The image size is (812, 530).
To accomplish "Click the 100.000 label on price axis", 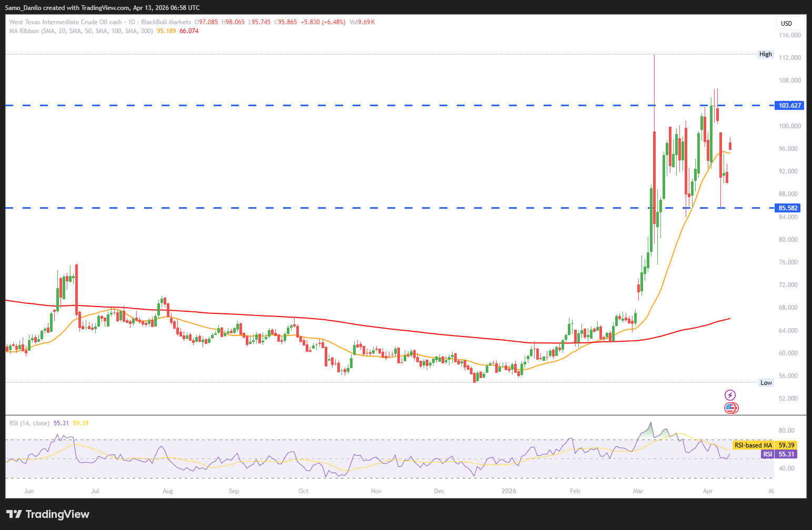I will (x=789, y=126).
